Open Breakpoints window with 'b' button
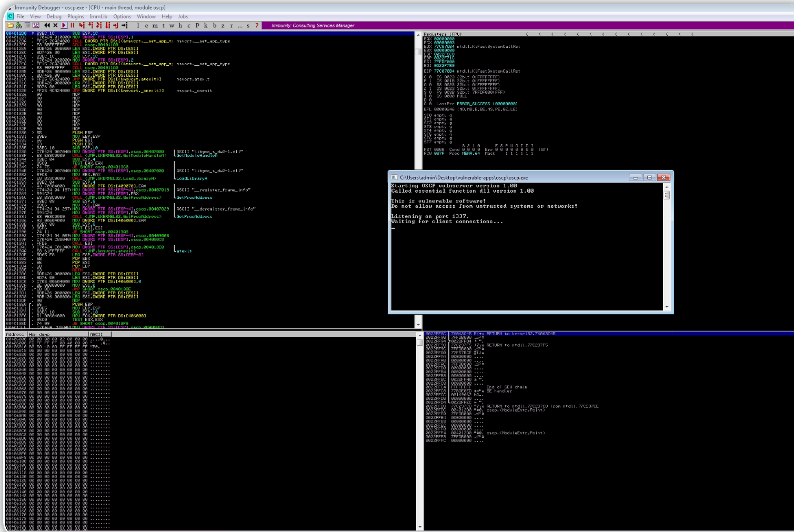The image size is (794, 532). [214, 25]
